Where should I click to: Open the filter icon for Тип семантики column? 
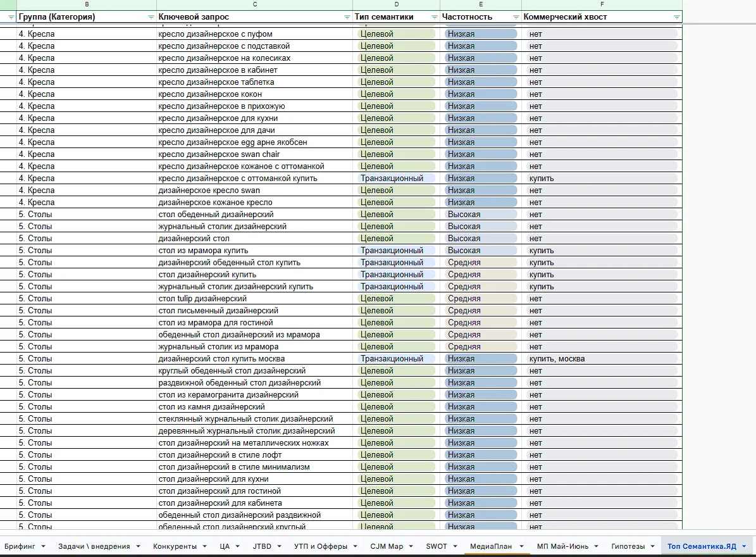coord(434,17)
